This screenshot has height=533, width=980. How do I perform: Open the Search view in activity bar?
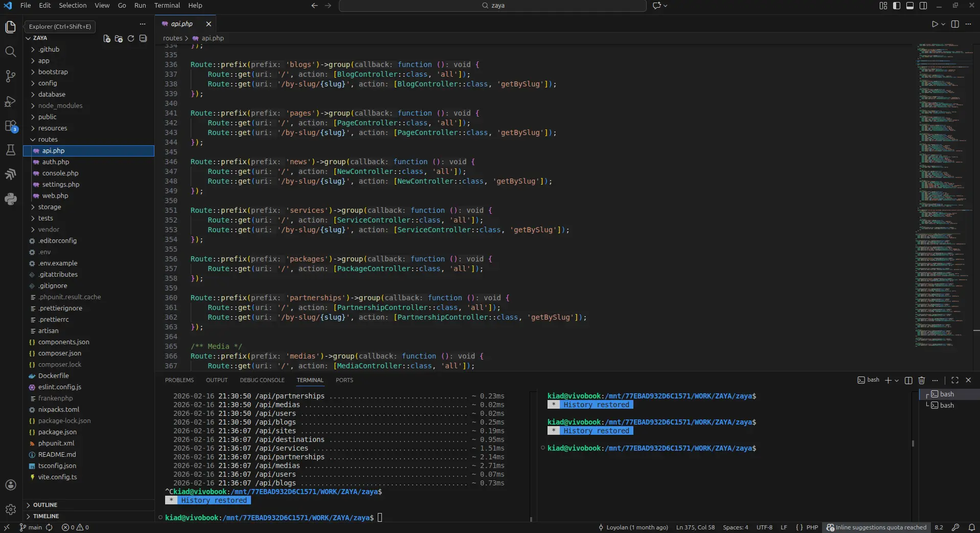[x=10, y=52]
